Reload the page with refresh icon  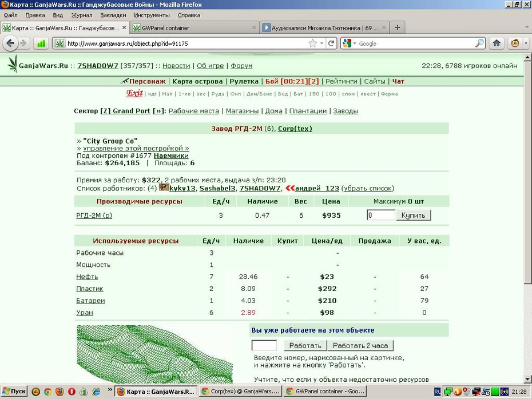click(331, 43)
